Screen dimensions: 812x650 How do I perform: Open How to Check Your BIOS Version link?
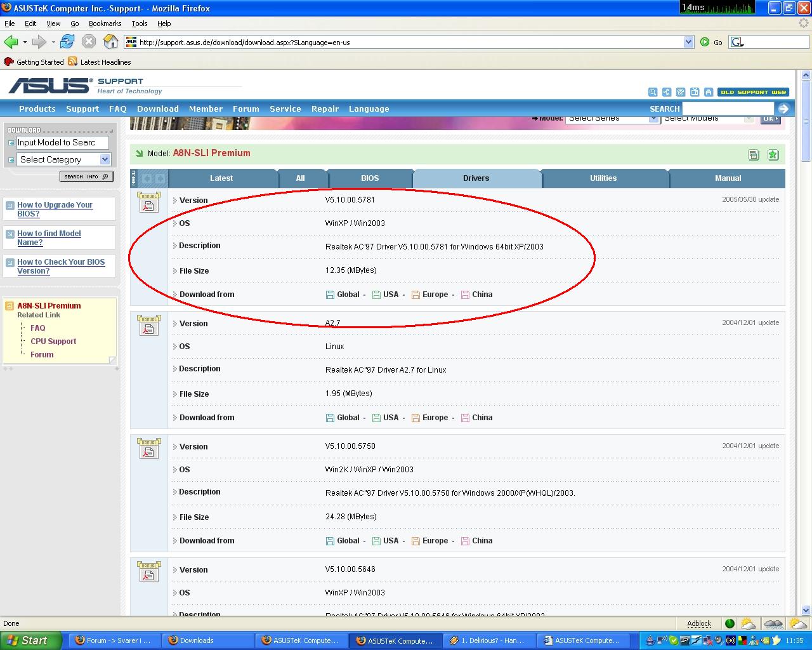[x=61, y=266]
